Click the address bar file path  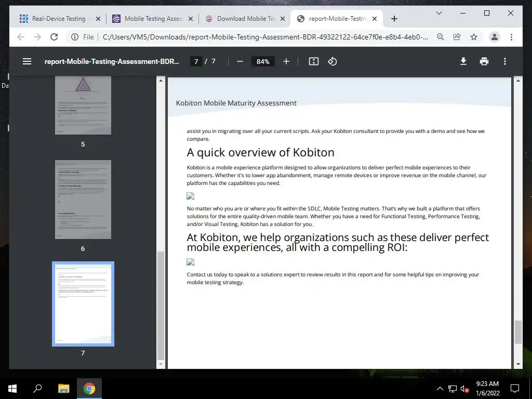[265, 37]
